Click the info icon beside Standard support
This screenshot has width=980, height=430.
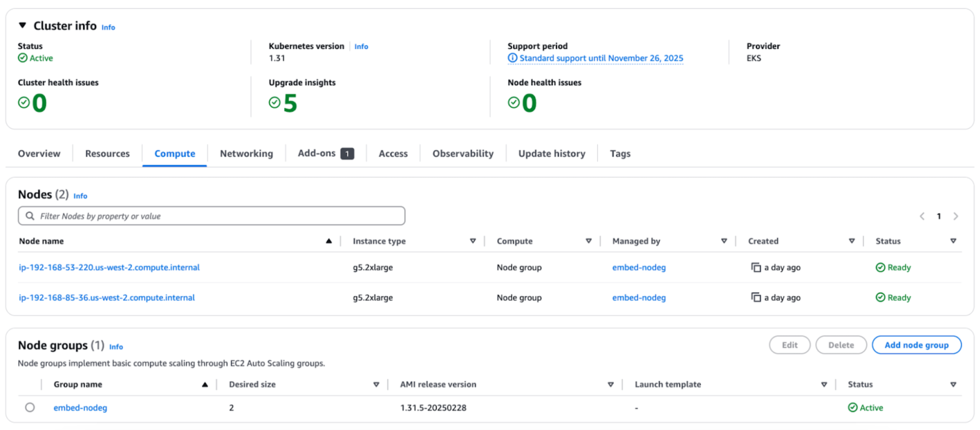click(513, 58)
